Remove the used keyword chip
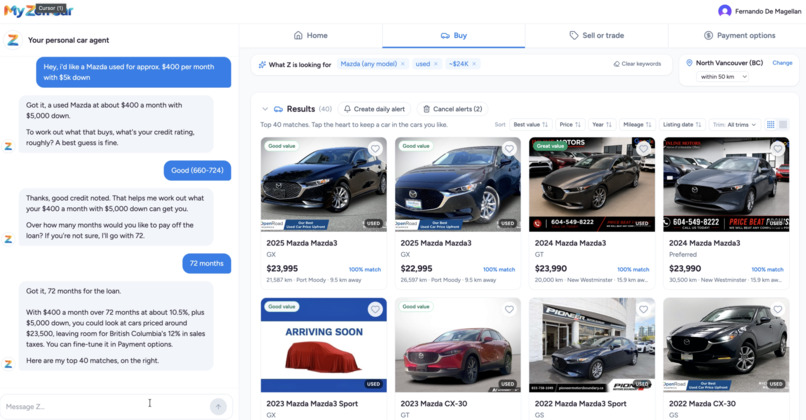 tap(436, 64)
